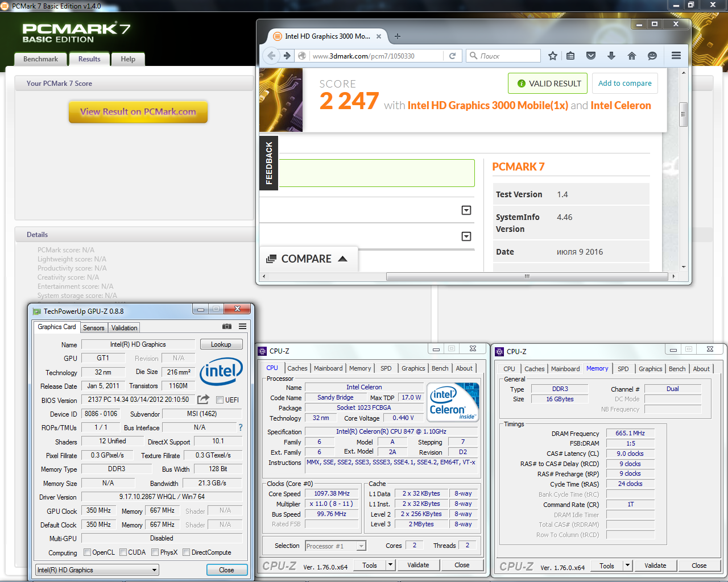Viewport: 728px width, 582px height.
Task: Open a new browser tab with plus
Action: 398,36
